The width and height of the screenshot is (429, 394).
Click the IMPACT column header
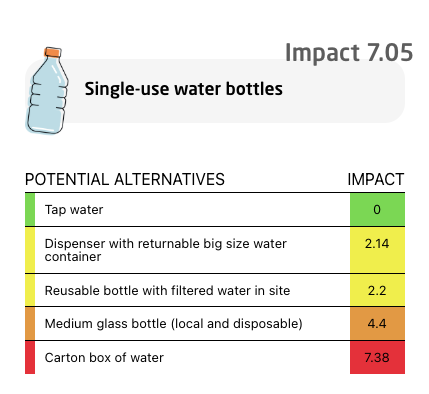coord(376,179)
